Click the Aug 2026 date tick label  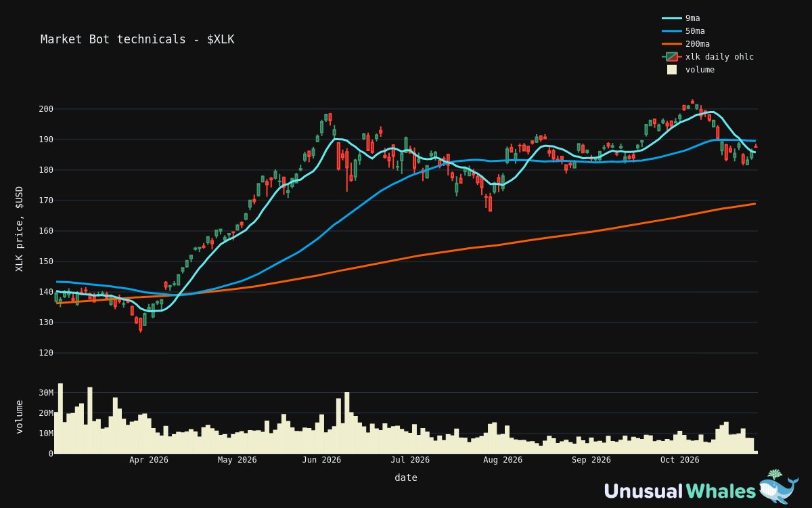coord(503,460)
